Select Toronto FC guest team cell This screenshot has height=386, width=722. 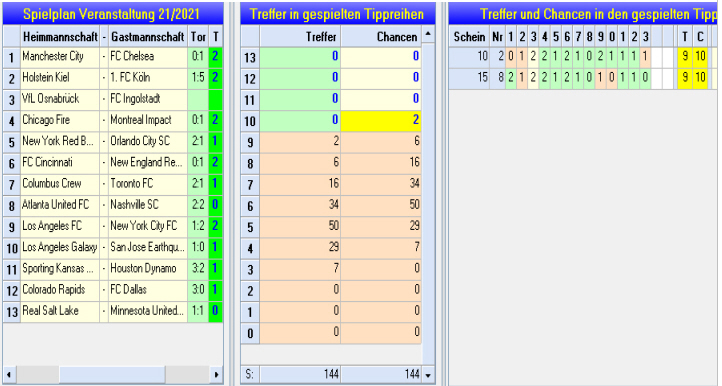pos(148,184)
